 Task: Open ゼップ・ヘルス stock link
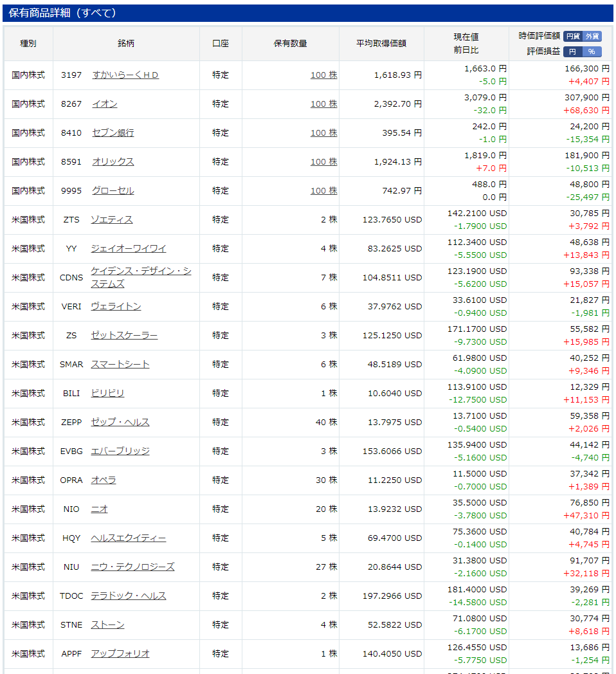click(120, 422)
